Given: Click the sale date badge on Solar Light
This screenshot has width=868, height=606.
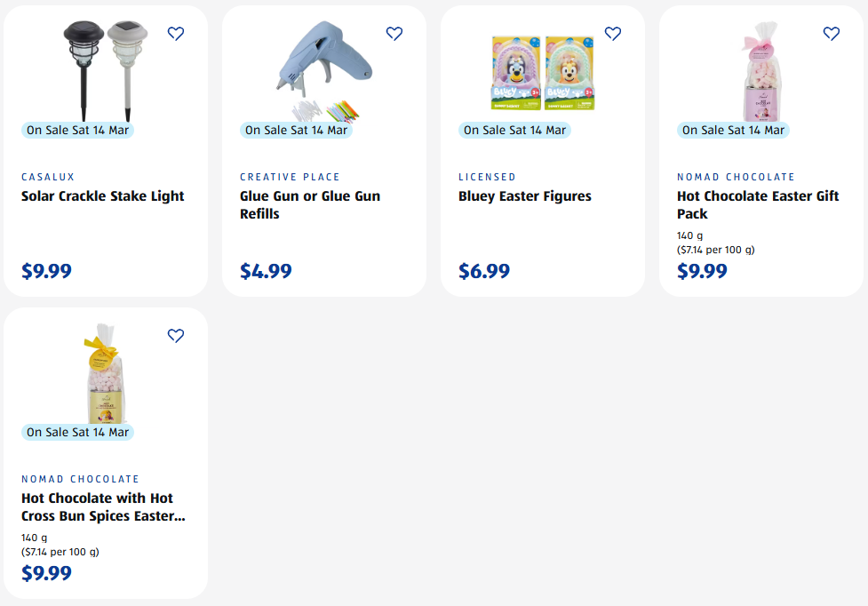Looking at the screenshot, I should pyautogui.click(x=77, y=130).
